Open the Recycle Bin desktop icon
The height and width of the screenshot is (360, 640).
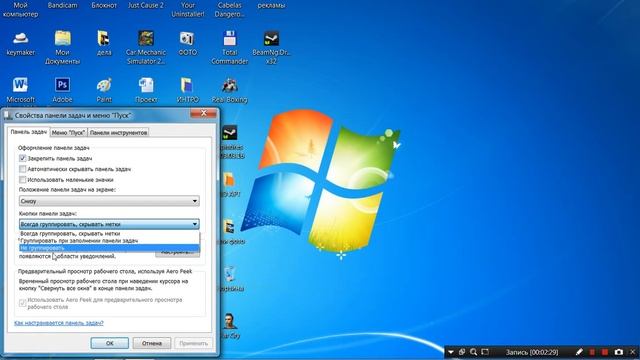point(229,274)
